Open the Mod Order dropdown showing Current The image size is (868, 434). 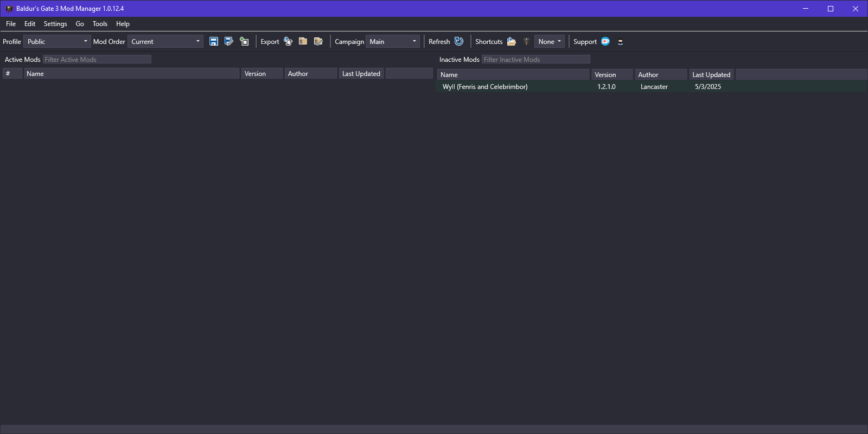pos(165,41)
